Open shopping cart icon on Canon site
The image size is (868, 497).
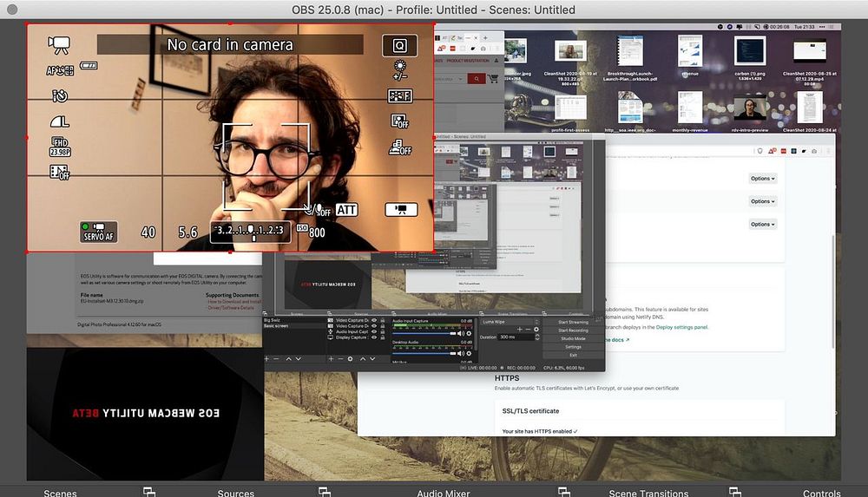[493, 79]
